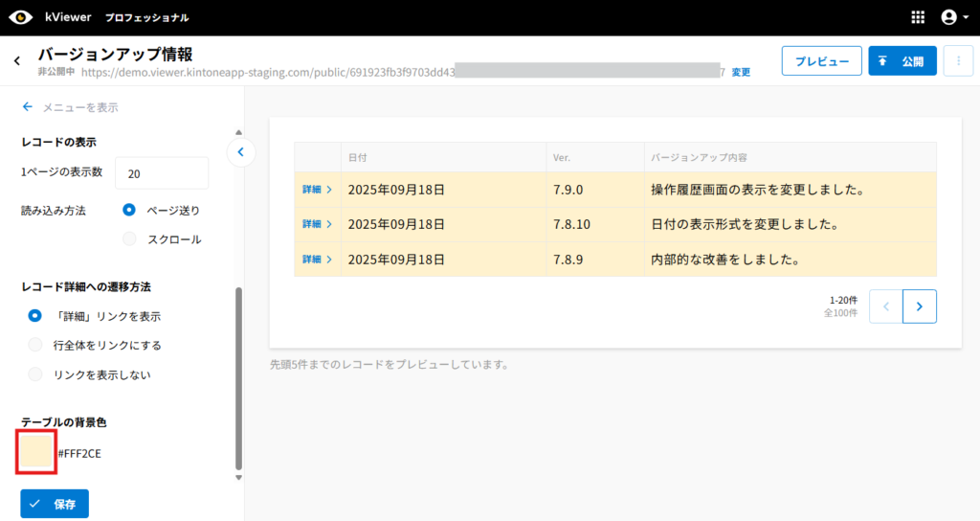
Task: Click the back arrow beside the view title
Action: (x=17, y=61)
